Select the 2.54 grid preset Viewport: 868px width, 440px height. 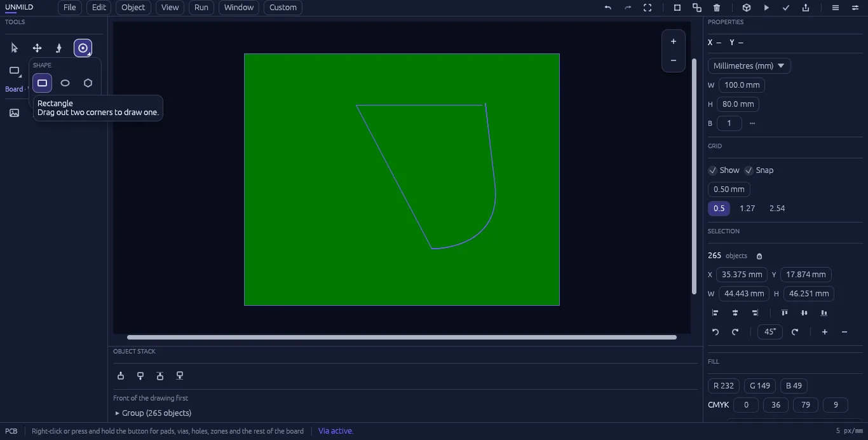(777, 209)
